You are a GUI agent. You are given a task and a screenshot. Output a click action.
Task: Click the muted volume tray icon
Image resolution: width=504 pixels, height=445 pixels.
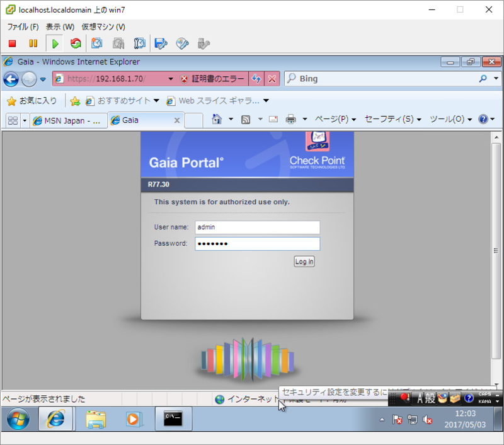tap(428, 420)
